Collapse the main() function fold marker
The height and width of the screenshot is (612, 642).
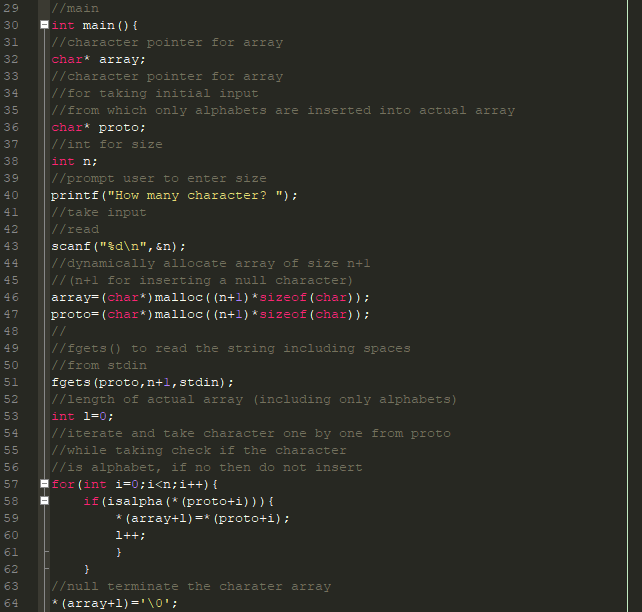point(43,25)
